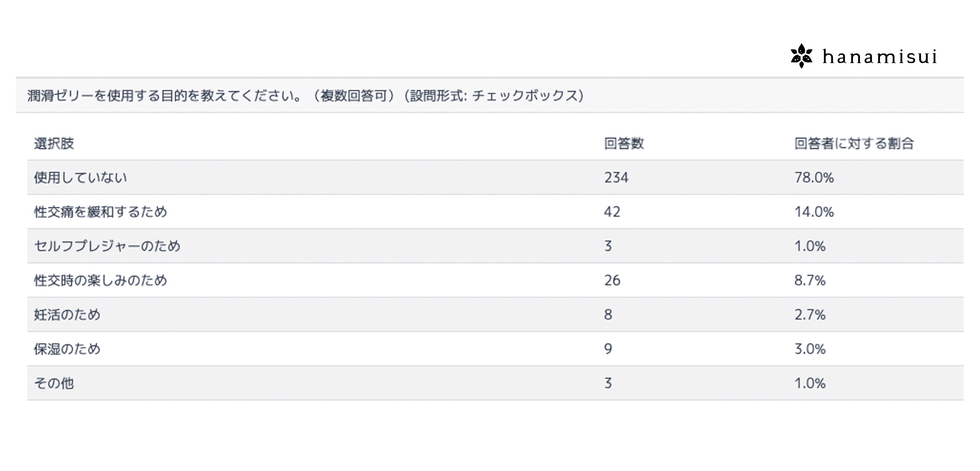This screenshot has height=471, width=980.
Task: Click the hanamisui brand name text
Action: click(x=880, y=57)
